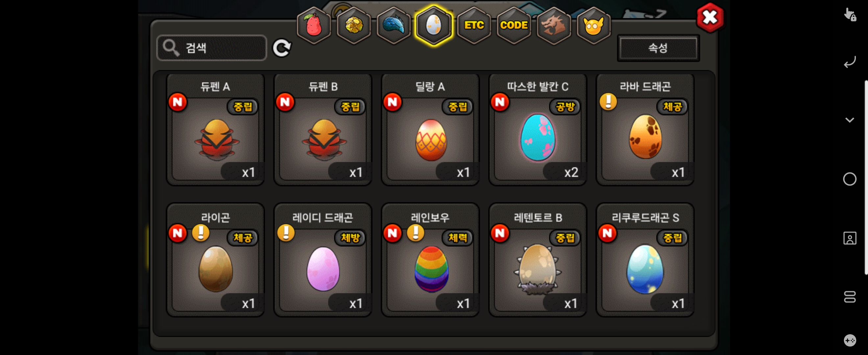Image resolution: width=868 pixels, height=355 pixels.
Task: Choose the 레인보우 rainbow egg
Action: [x=430, y=260]
